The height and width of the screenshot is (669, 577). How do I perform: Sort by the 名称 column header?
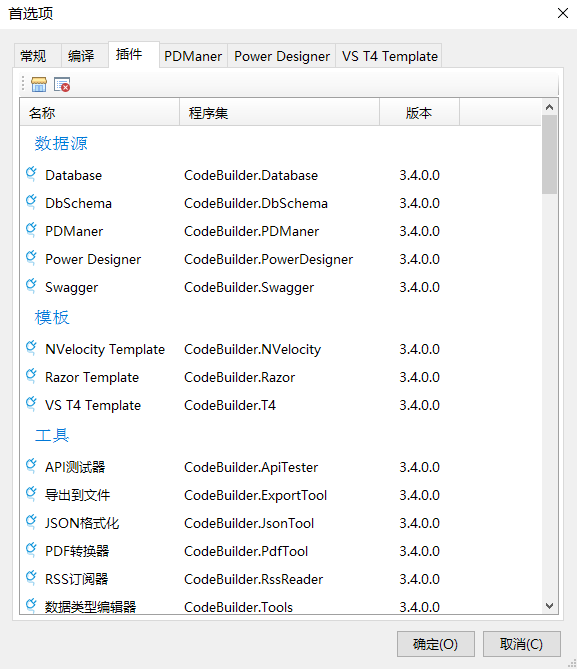(99, 113)
